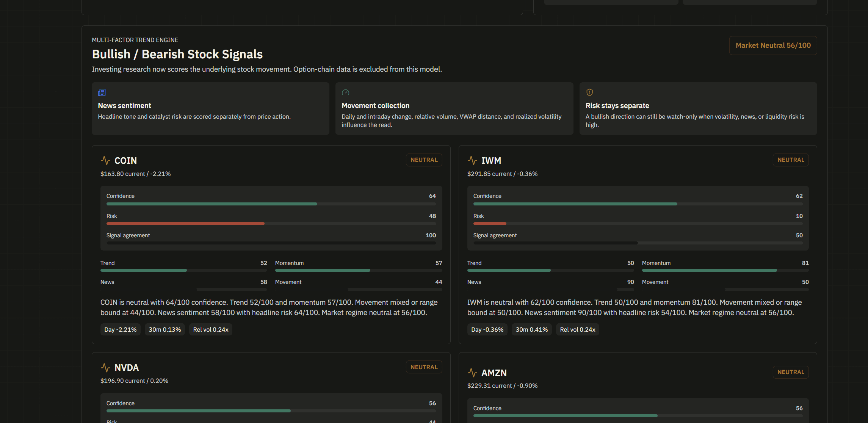This screenshot has width=868, height=423.
Task: Click IWM Risk red progress bar
Action: [x=638, y=224]
